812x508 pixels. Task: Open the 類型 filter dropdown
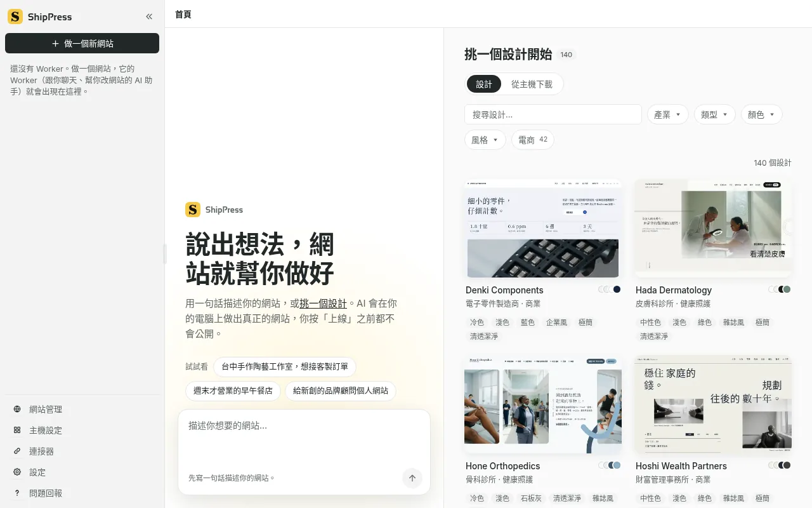point(715,114)
